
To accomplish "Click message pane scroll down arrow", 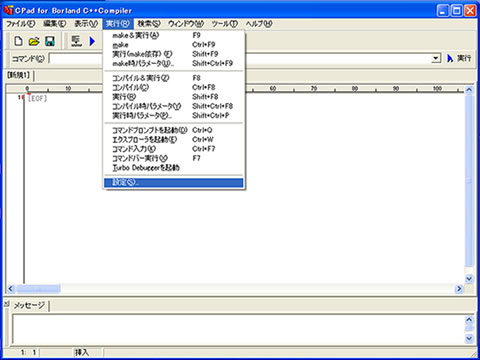I will (469, 339).
